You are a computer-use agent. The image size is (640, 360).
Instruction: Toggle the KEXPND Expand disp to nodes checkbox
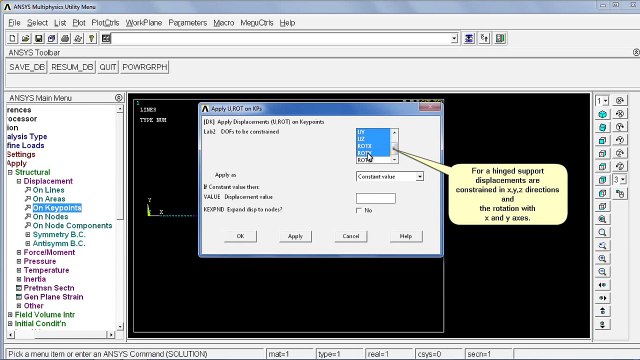click(359, 211)
